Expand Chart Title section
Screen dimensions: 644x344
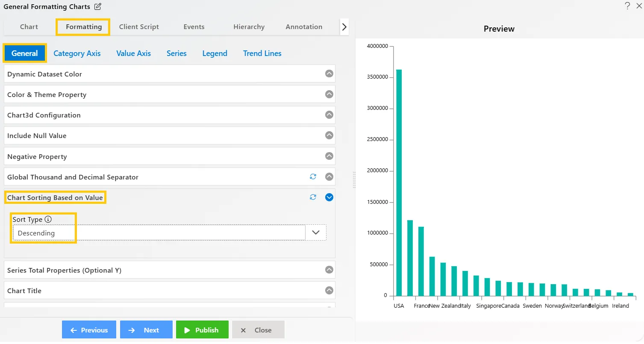click(x=329, y=290)
